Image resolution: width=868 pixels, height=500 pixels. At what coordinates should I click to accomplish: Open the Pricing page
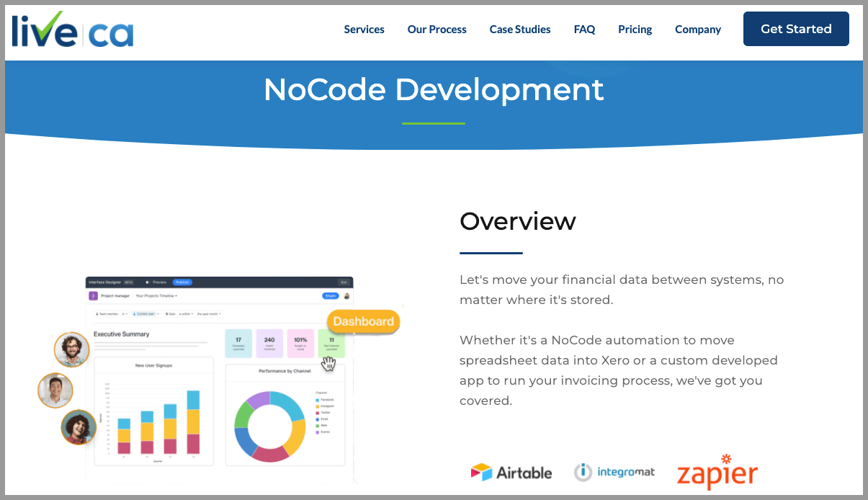pyautogui.click(x=635, y=30)
